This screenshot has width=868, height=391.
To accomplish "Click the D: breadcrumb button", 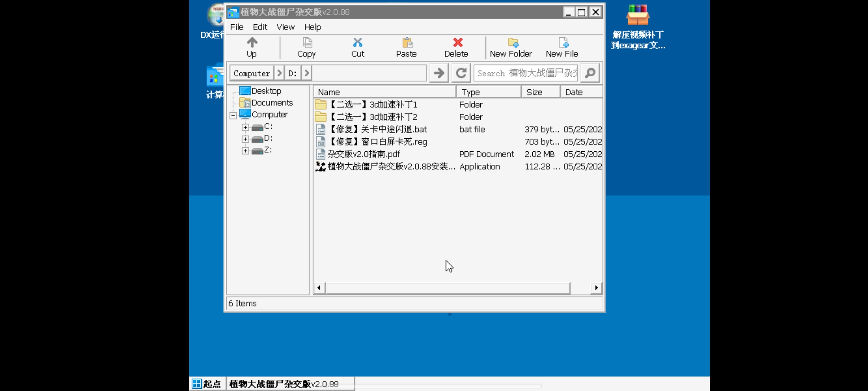I will 293,73.
